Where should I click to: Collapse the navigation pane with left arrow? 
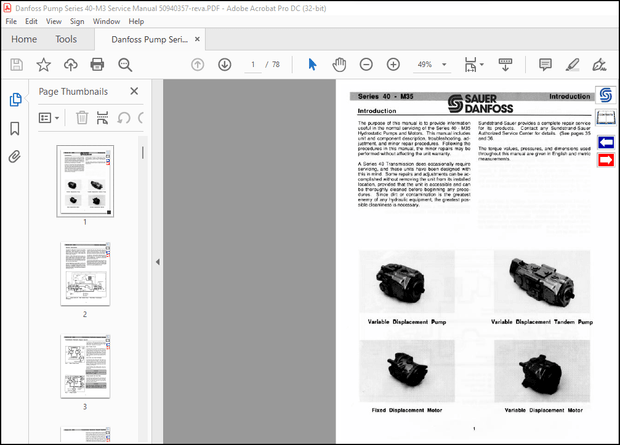[158, 262]
